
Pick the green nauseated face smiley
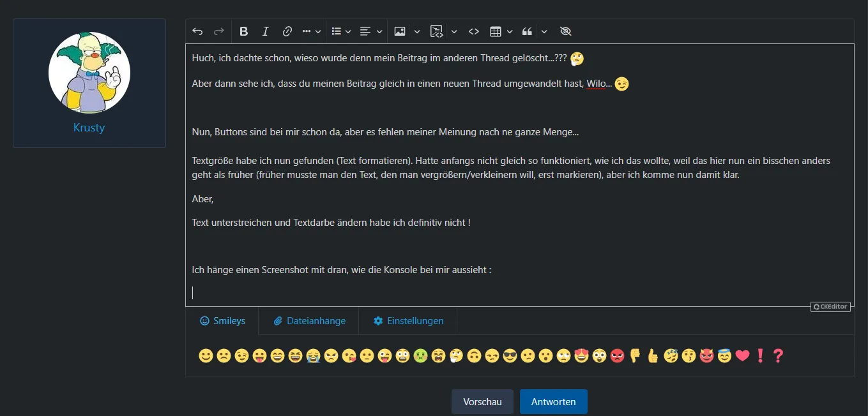[420, 356]
